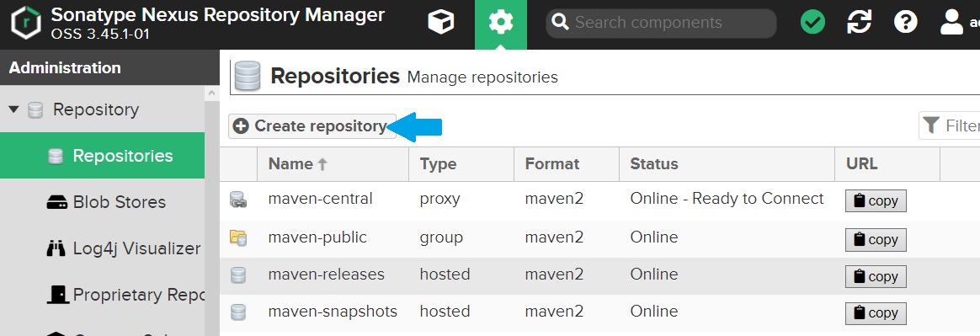Click the hosted icon beside maven-releases
Screen dimensions: 980x336
point(238,275)
